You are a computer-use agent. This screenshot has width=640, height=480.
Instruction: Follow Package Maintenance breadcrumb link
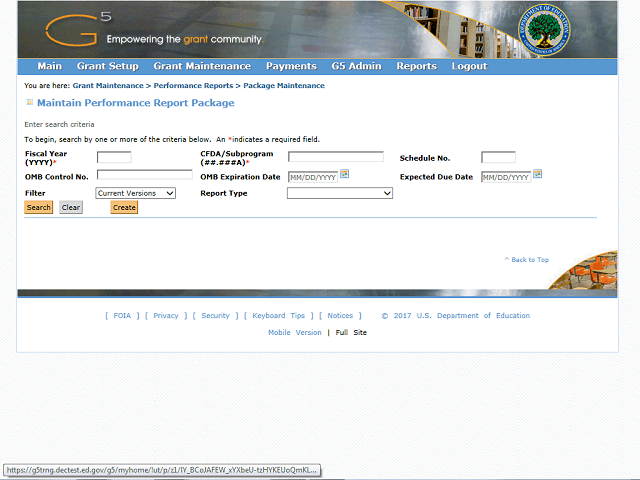[284, 86]
